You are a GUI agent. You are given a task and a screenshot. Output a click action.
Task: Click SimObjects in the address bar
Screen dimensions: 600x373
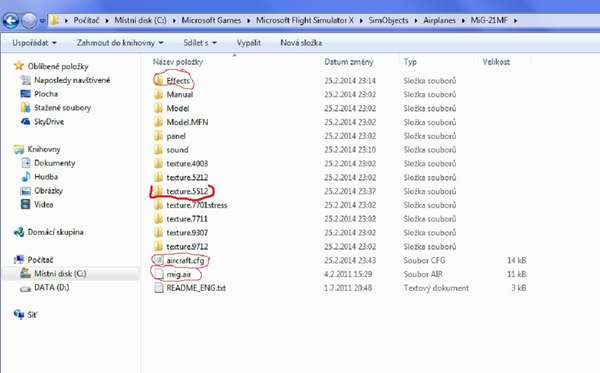pyautogui.click(x=388, y=20)
